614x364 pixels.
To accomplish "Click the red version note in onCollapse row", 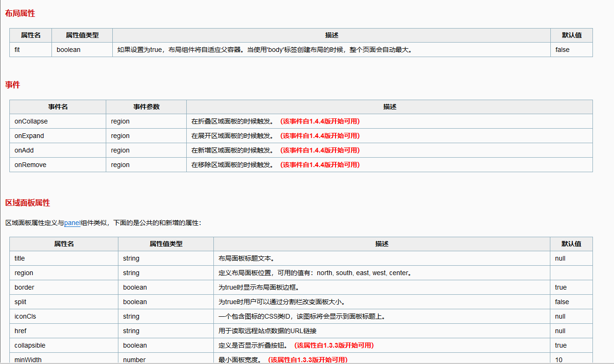I will tap(320, 121).
